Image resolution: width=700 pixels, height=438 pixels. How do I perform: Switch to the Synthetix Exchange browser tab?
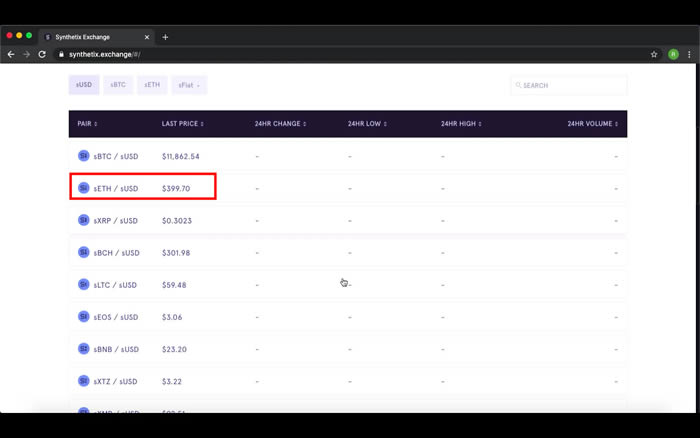[96, 37]
